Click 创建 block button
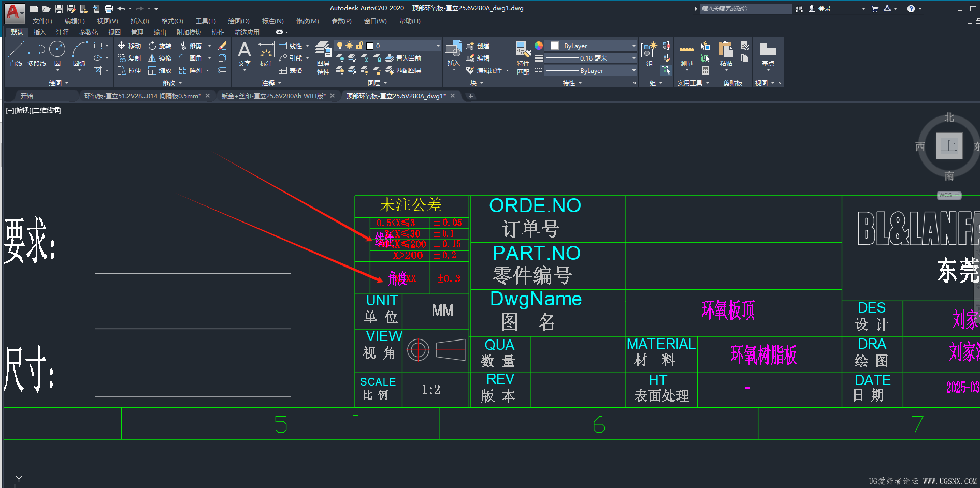 (x=478, y=46)
